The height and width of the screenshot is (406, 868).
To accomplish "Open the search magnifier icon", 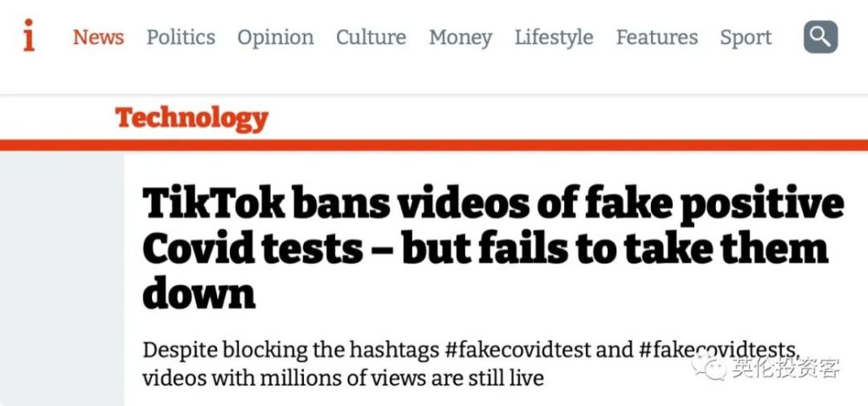I will [x=820, y=36].
